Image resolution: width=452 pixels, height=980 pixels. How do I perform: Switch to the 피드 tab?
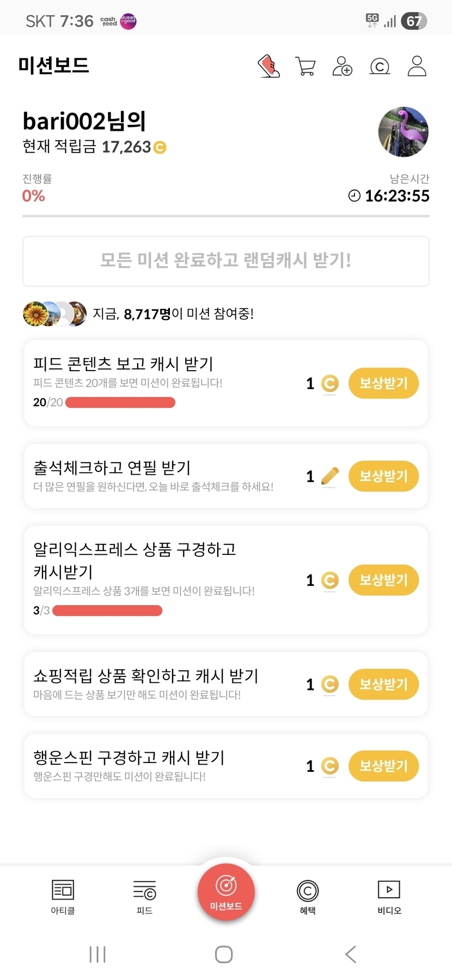[x=144, y=897]
